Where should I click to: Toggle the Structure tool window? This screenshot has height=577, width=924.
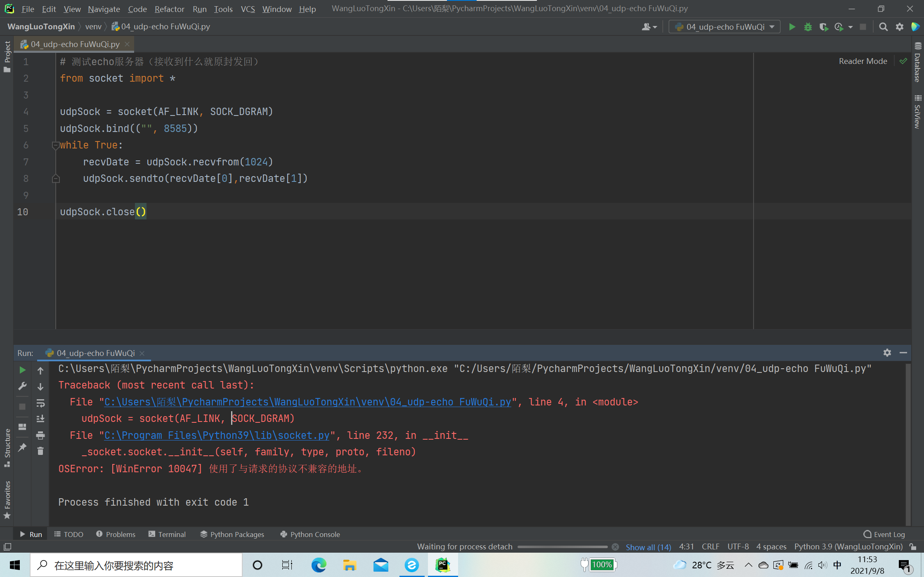coord(7,447)
